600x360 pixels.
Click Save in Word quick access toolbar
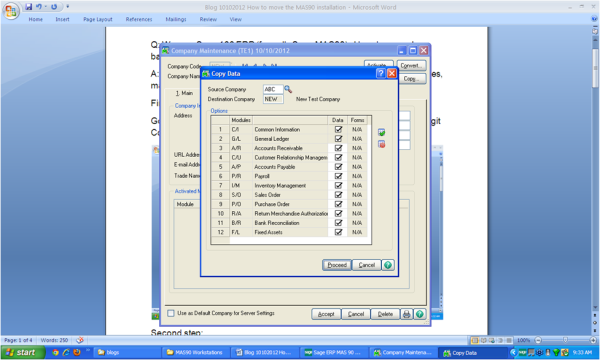coord(29,7)
